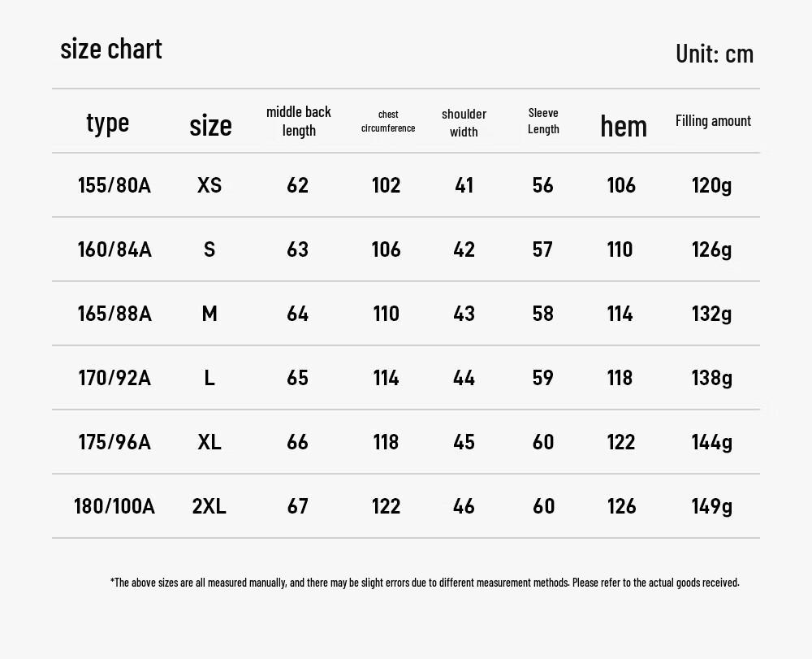Click the M size cell
Screen dimensions: 812x659
tap(209, 314)
